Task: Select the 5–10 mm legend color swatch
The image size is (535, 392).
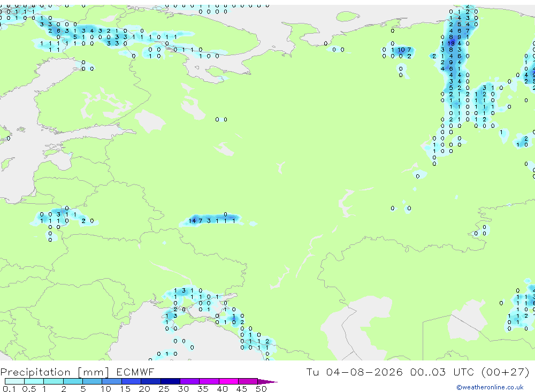Action: (92, 381)
